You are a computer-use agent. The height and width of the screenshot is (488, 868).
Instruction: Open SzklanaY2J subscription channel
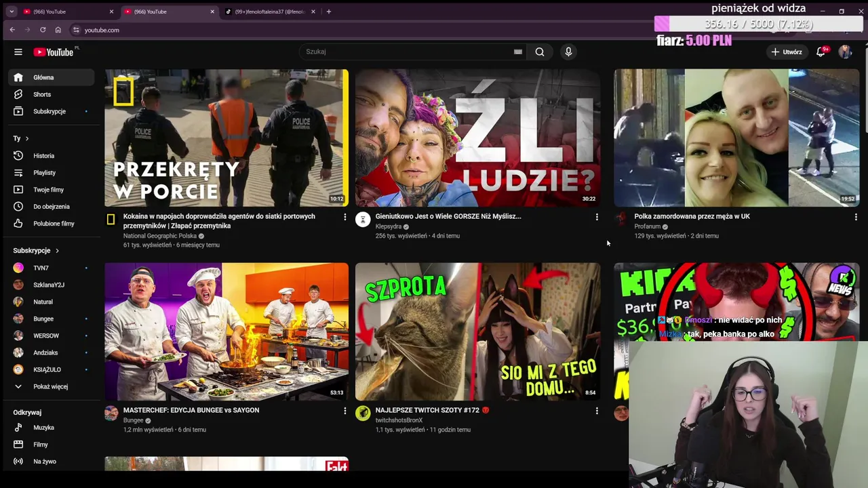point(52,285)
